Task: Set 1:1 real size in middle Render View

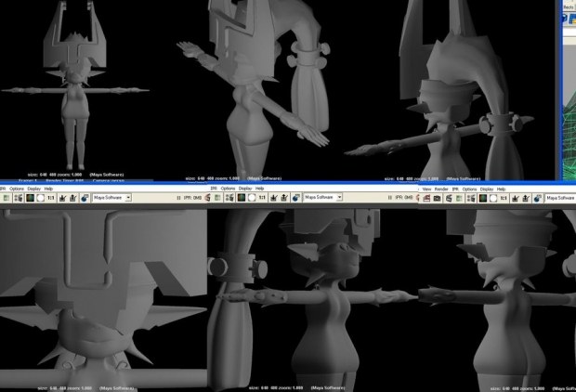Action: click(x=262, y=198)
